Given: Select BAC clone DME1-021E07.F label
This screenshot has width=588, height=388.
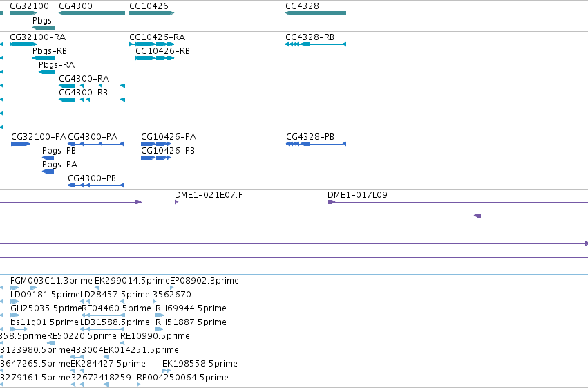Looking at the screenshot, I should coord(209,195).
